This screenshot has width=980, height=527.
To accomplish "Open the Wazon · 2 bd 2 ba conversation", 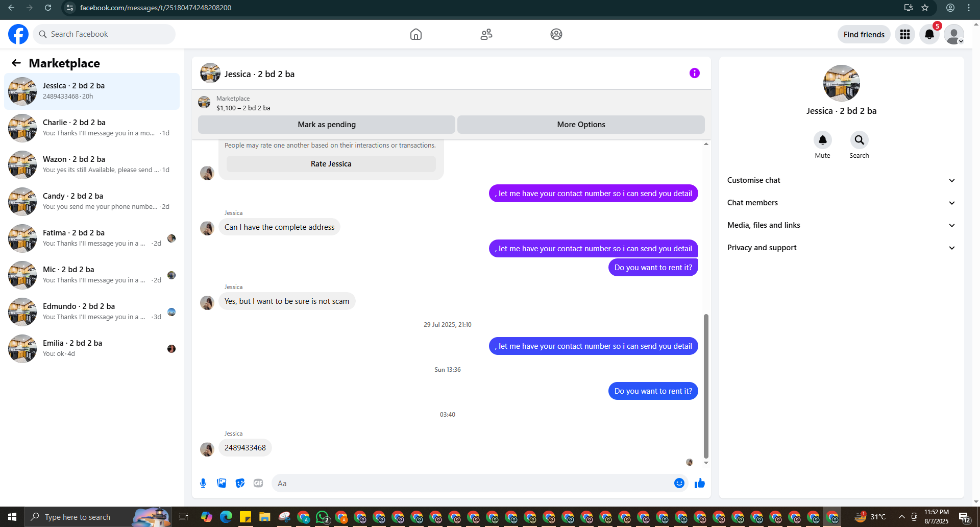I will point(92,165).
